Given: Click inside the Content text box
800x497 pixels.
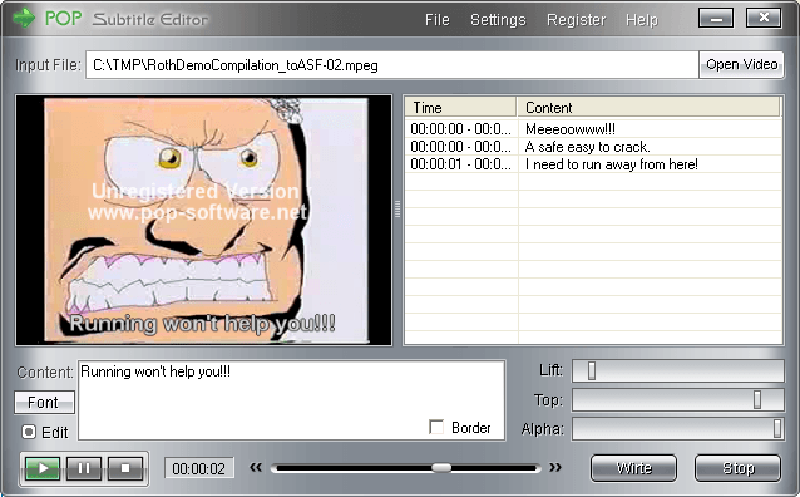Looking at the screenshot, I should coord(291,400).
